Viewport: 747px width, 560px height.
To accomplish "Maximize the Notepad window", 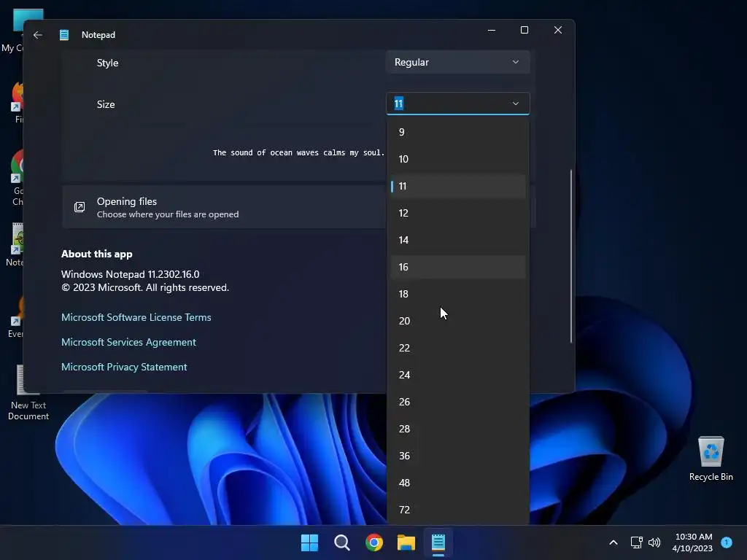I will [x=525, y=30].
